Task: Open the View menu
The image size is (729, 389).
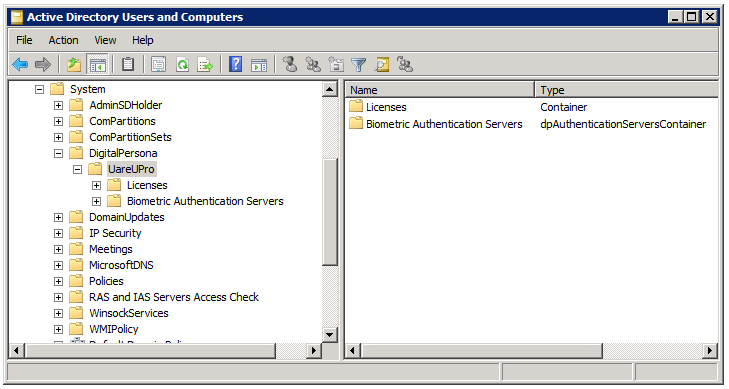Action: (x=105, y=40)
